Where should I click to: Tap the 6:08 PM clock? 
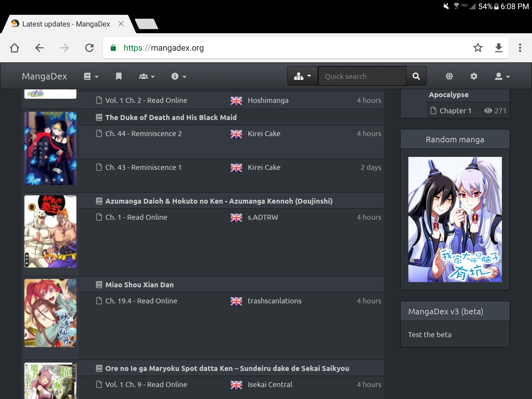click(x=515, y=6)
